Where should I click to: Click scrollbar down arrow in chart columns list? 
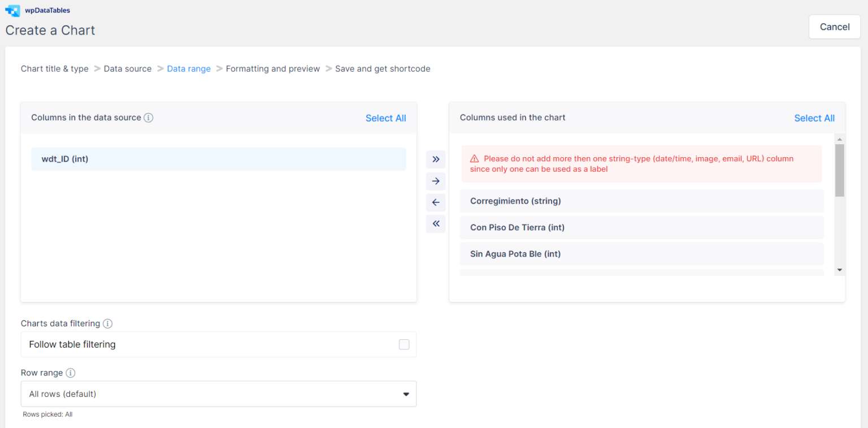point(840,270)
